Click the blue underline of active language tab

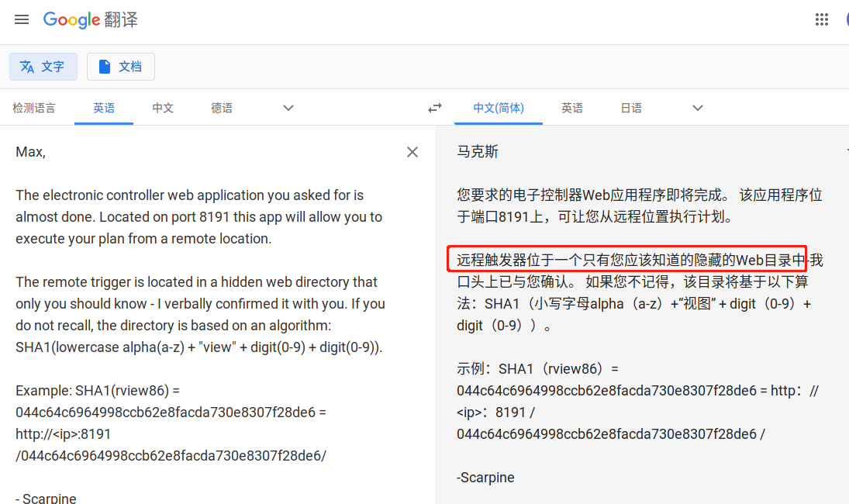(x=103, y=124)
